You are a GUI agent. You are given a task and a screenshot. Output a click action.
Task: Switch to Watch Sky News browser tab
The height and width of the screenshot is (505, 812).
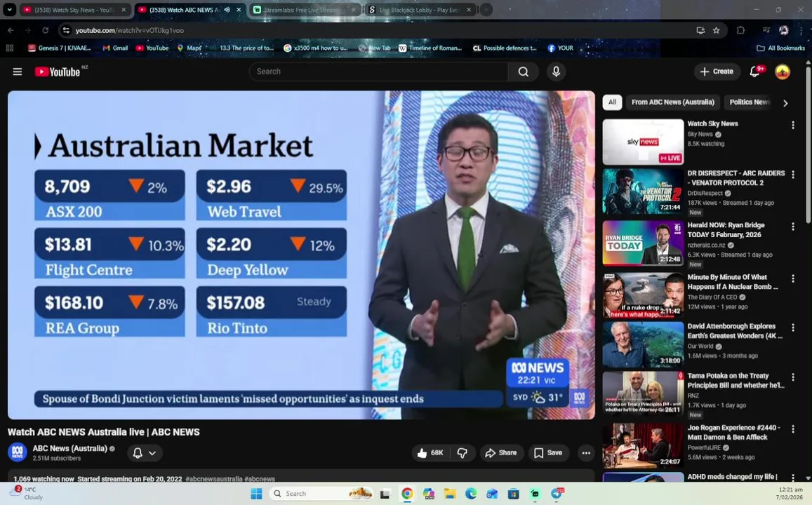click(x=74, y=10)
